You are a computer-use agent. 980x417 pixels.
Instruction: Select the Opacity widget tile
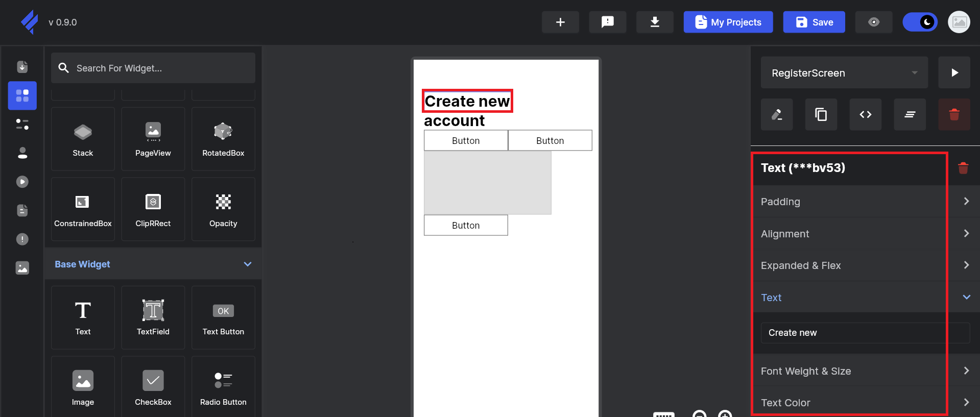pos(223,209)
